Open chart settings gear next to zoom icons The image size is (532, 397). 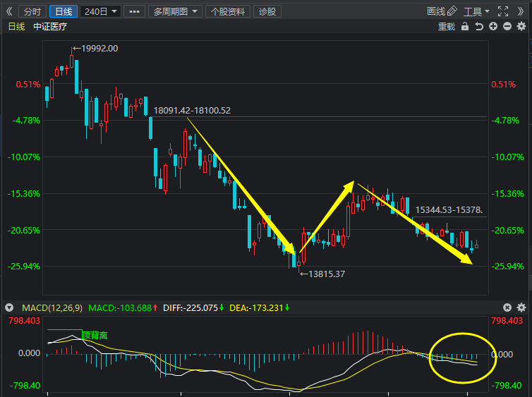[x=521, y=27]
